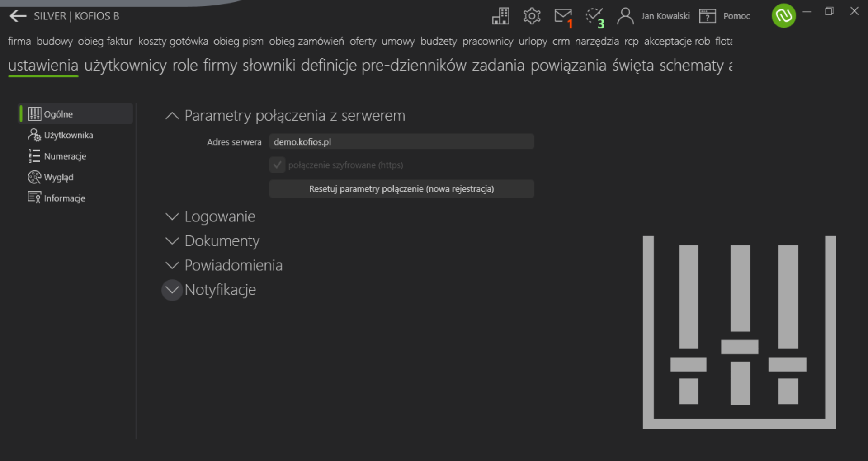Click Resetuj parametry połączenie button
The image size is (868, 461).
tap(401, 189)
